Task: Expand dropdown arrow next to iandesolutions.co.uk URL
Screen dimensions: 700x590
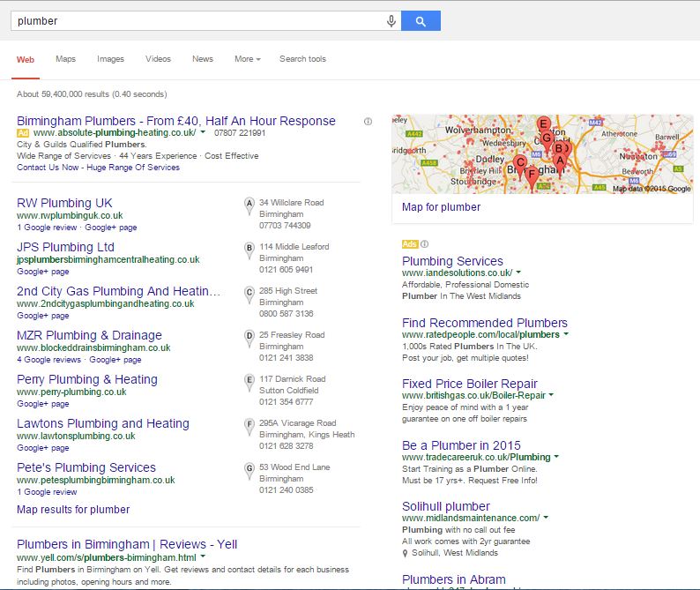Action: click(x=518, y=273)
